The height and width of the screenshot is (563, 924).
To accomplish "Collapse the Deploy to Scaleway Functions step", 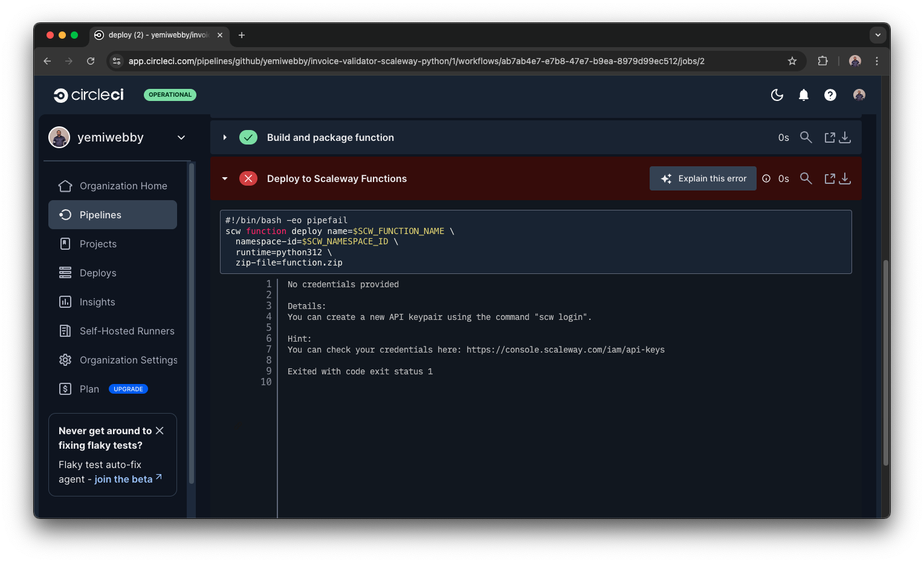I will [x=225, y=178].
